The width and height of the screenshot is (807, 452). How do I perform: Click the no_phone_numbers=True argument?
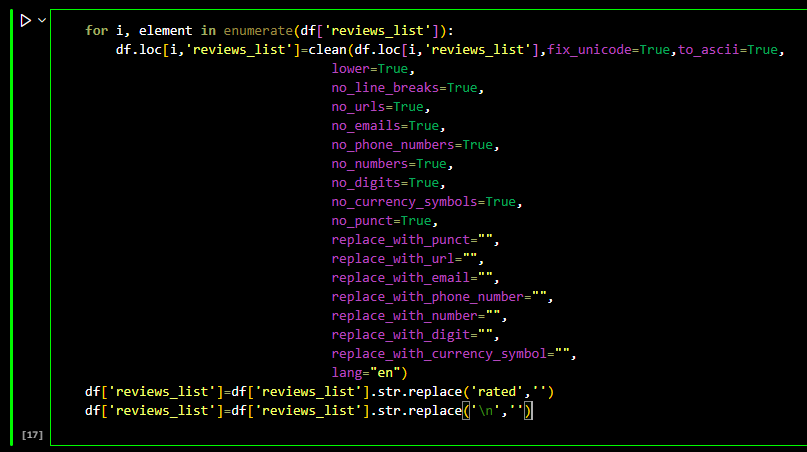[x=413, y=145]
